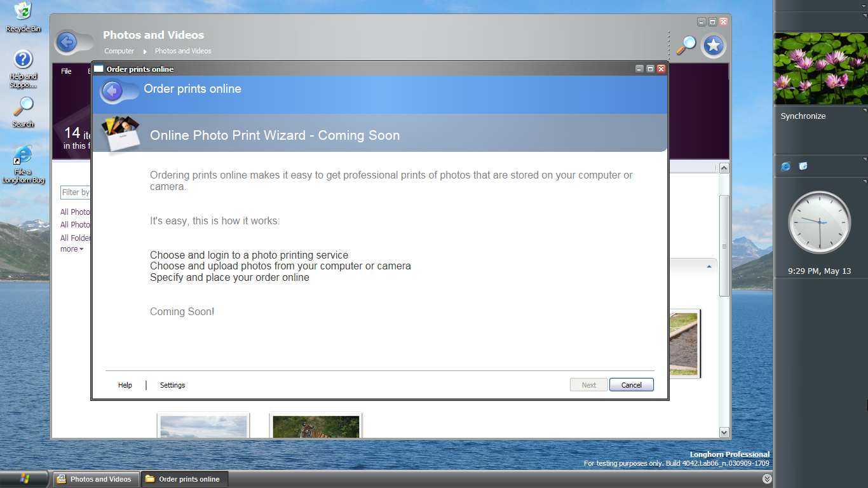Image resolution: width=868 pixels, height=488 pixels.
Task: Open the clock tile menu arrow
Action: click(x=864, y=182)
